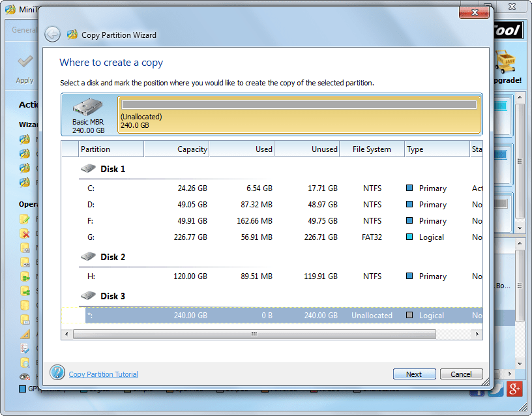Click the blue help question mark icon
The image size is (532, 416).
pyautogui.click(x=57, y=374)
